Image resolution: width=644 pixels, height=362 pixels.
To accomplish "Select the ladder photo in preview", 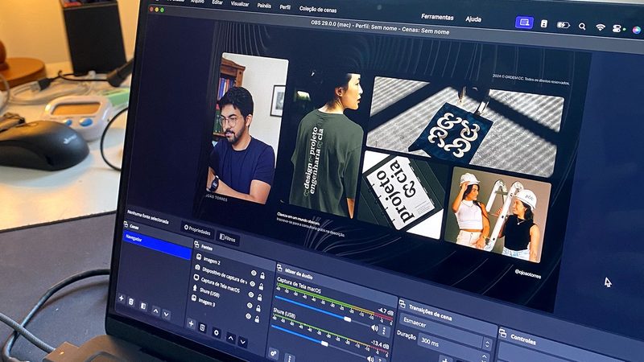I will tap(496, 213).
